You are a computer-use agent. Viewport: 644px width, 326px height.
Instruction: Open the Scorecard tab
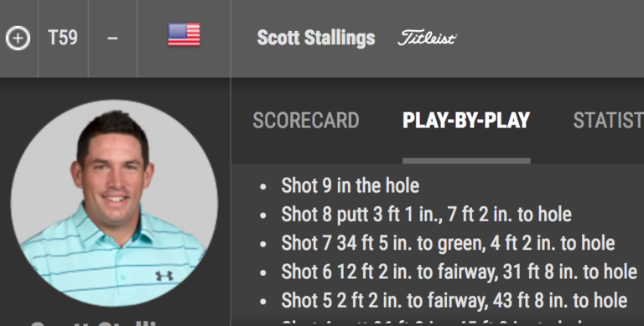306,121
